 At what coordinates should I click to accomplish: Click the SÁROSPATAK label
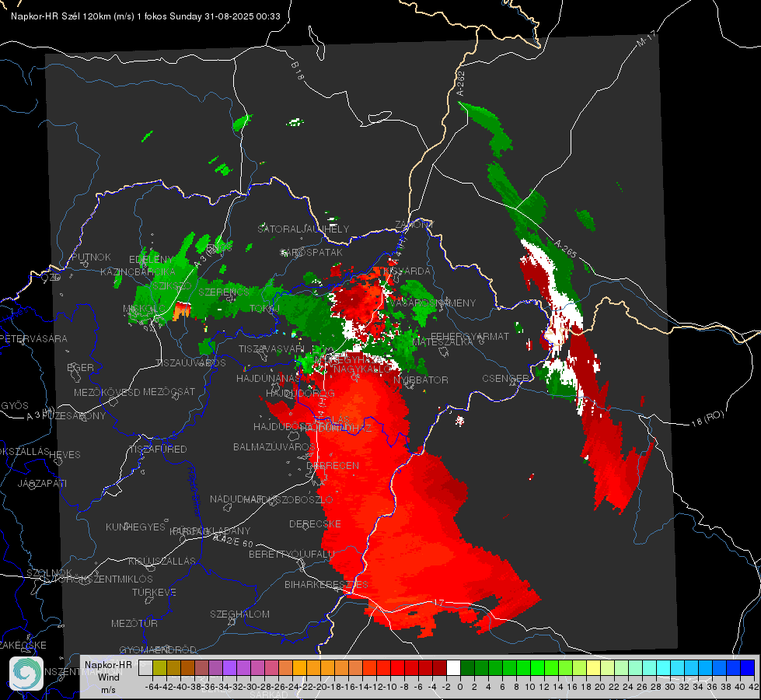click(312, 252)
